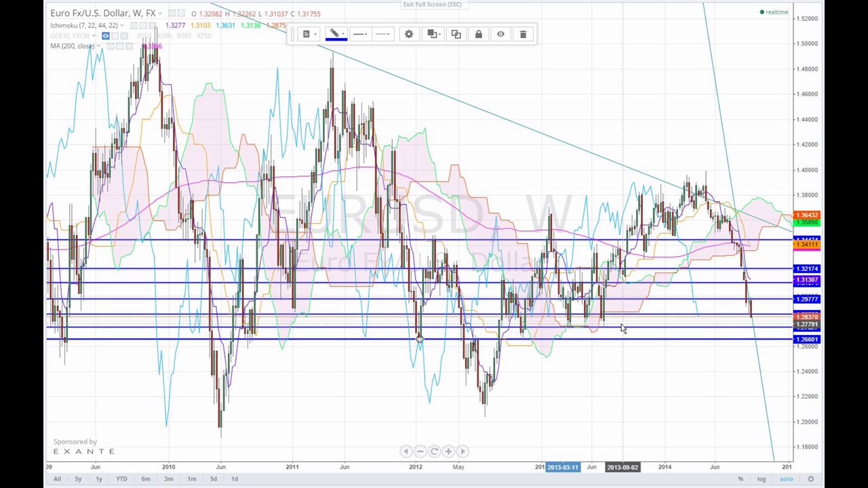Click the realtime data status indicator

[774, 12]
